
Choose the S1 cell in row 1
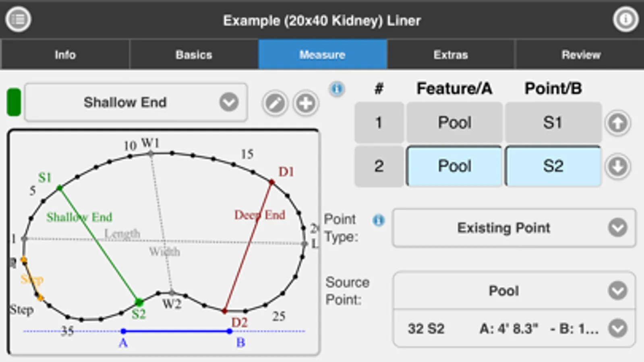[553, 123]
